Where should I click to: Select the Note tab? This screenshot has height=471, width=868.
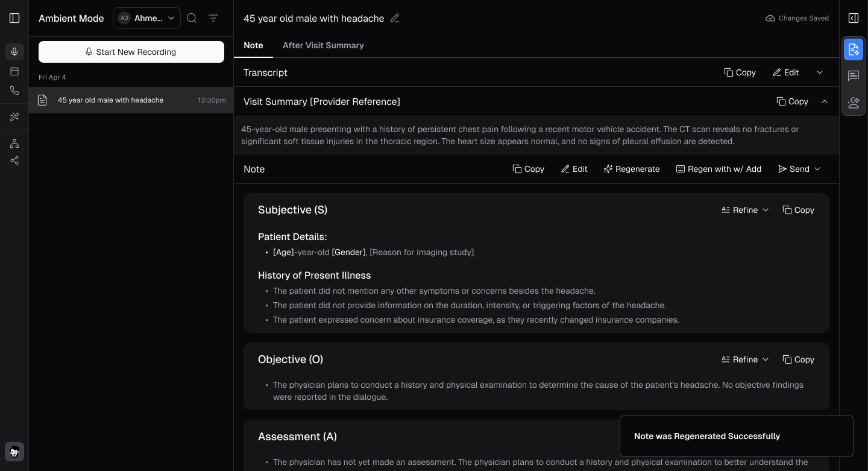(253, 45)
